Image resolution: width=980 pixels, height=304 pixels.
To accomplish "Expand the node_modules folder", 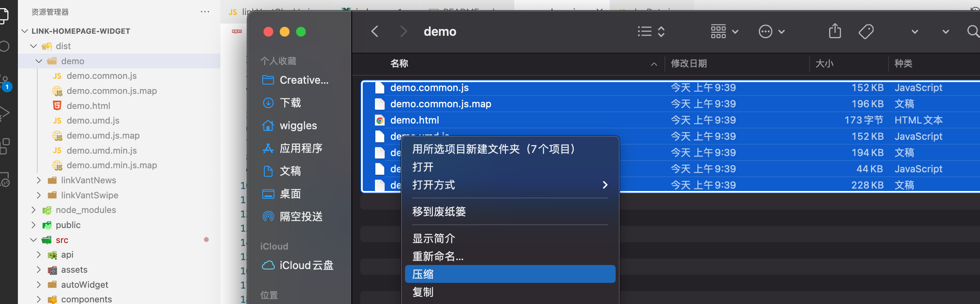I will 34,210.
